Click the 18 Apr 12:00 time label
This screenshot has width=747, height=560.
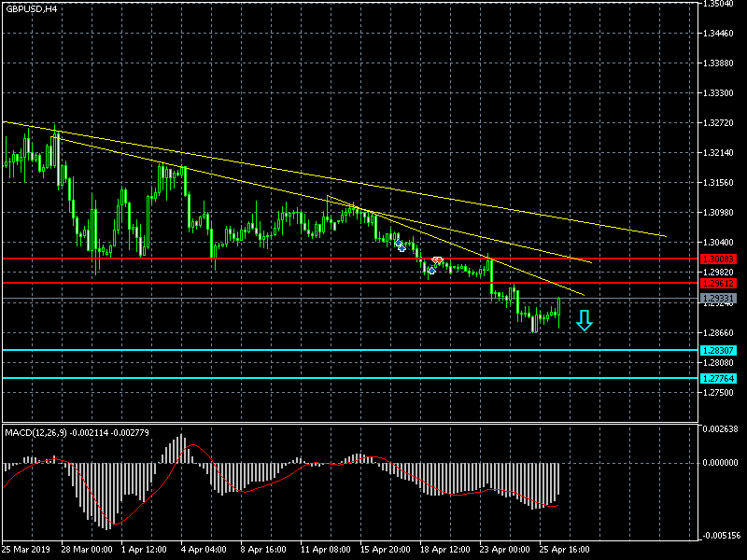(x=445, y=550)
